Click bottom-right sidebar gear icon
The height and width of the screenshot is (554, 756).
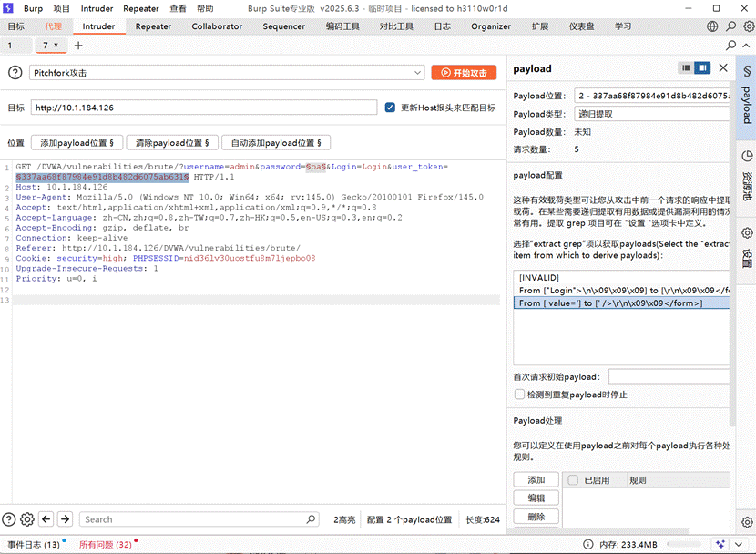click(x=747, y=522)
